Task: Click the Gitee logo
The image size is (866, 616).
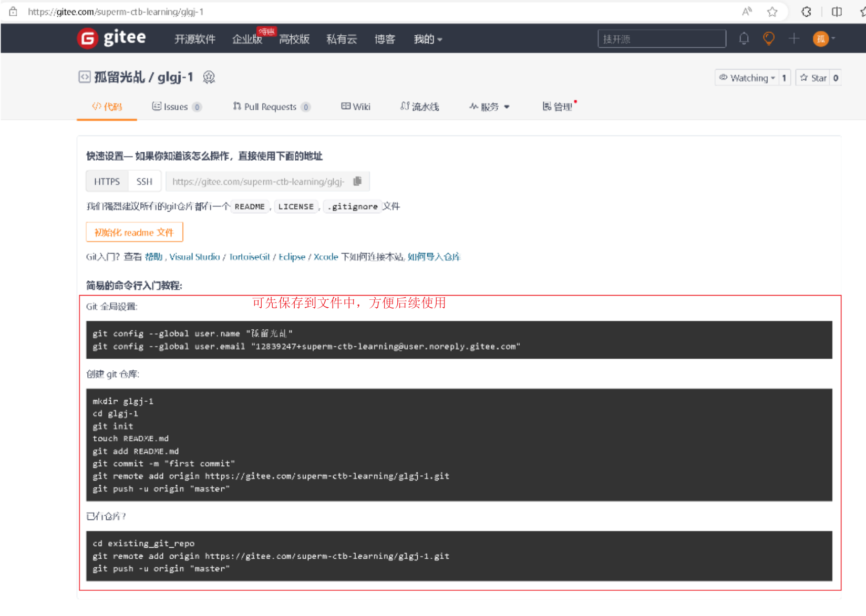Action: pyautogui.click(x=111, y=38)
